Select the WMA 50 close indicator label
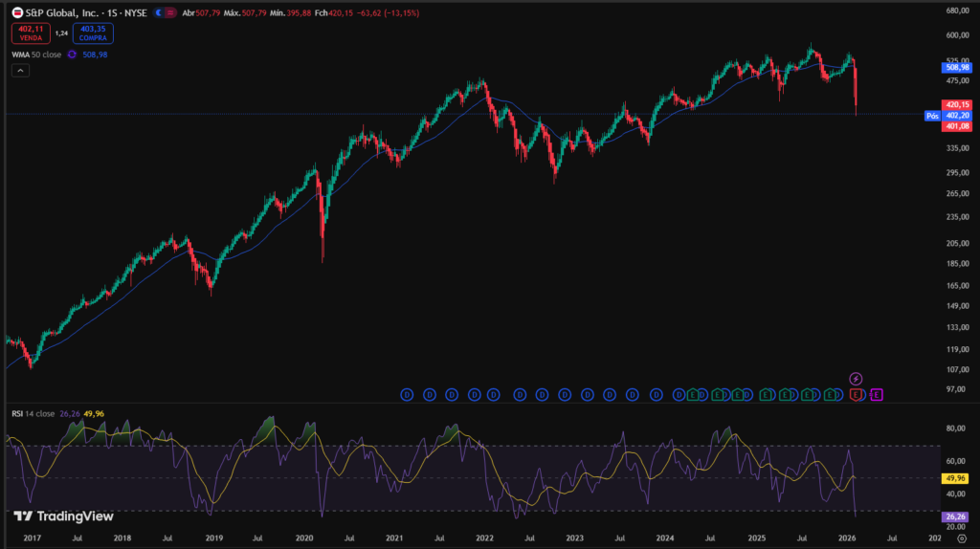 [36, 55]
